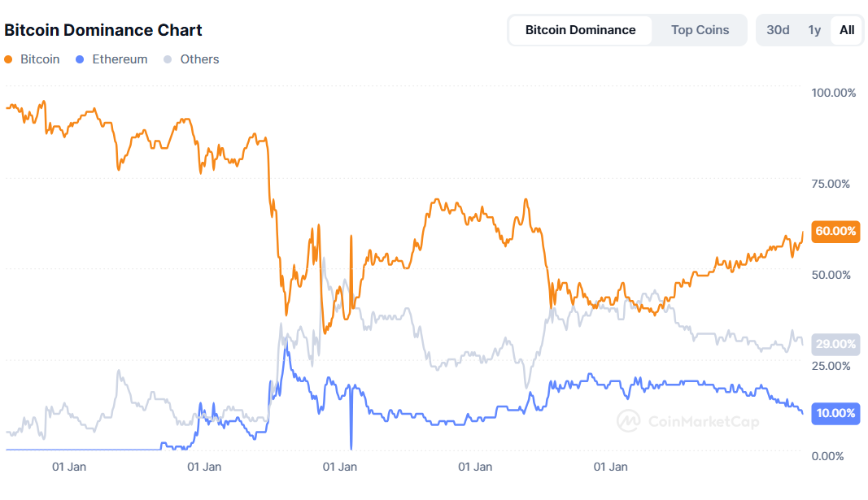Click the blue 10.00% Ethereum value badge
This screenshot has height=500, width=868.
(835, 413)
